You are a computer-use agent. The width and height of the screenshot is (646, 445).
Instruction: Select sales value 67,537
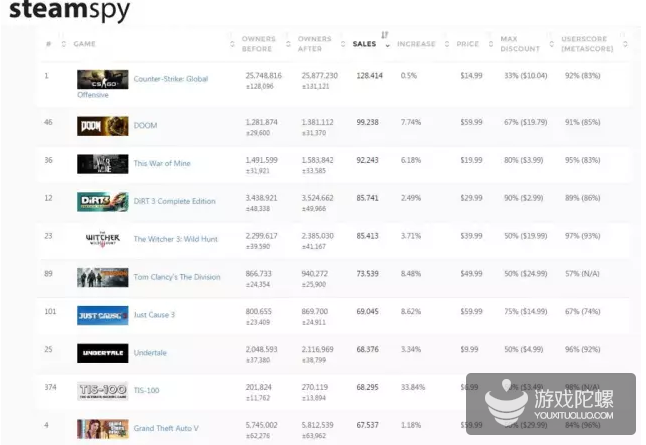pos(367,425)
